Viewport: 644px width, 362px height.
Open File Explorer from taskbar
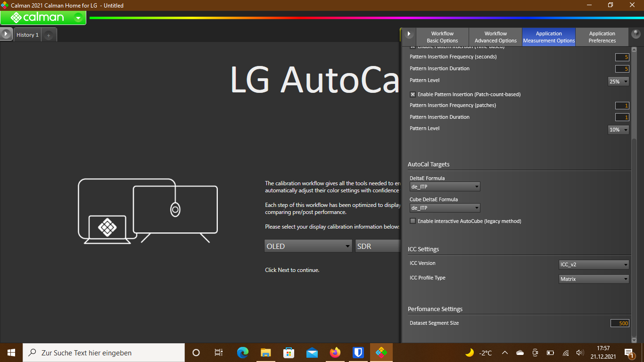click(266, 353)
